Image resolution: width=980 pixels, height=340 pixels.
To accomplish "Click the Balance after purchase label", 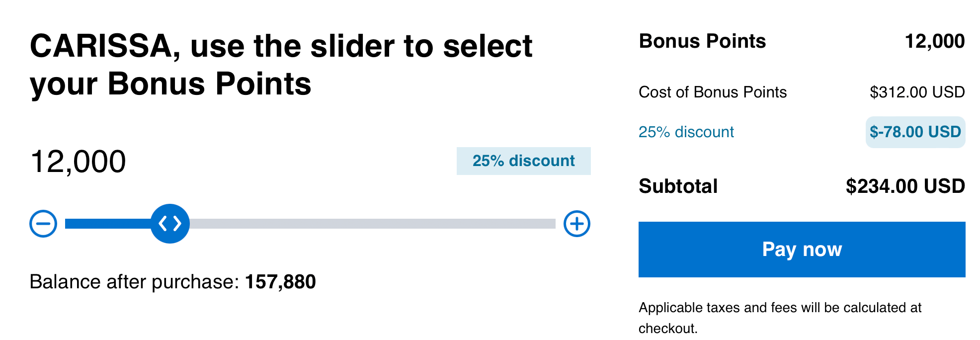I will coord(134,282).
